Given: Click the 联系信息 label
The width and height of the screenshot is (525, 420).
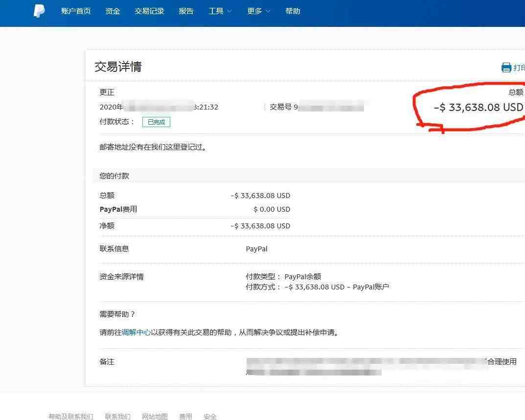Looking at the screenshot, I should (x=114, y=249).
